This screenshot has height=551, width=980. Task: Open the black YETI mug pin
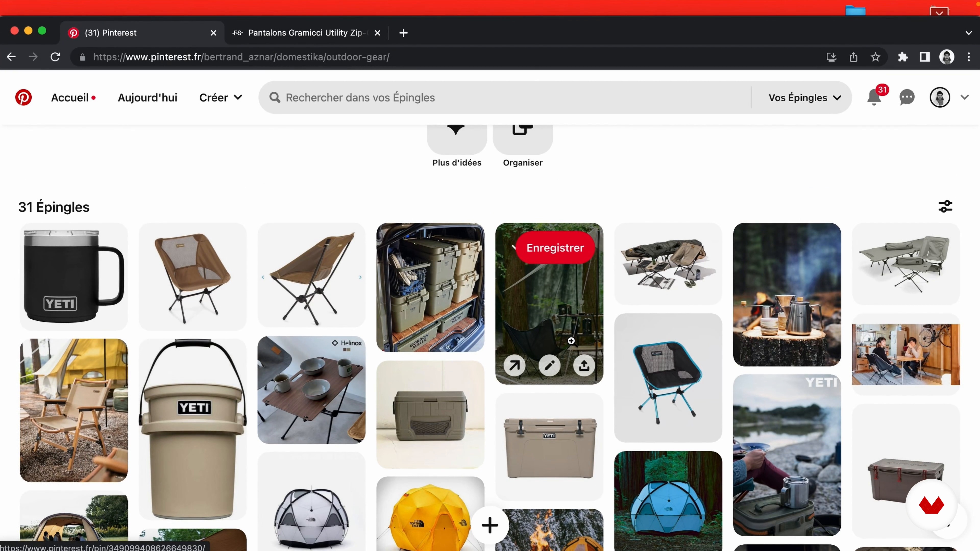[73, 277]
